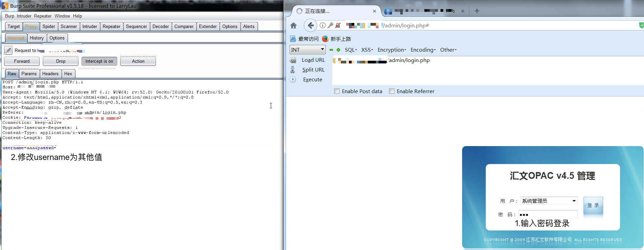
Task: Click the Forward button
Action: point(22,61)
